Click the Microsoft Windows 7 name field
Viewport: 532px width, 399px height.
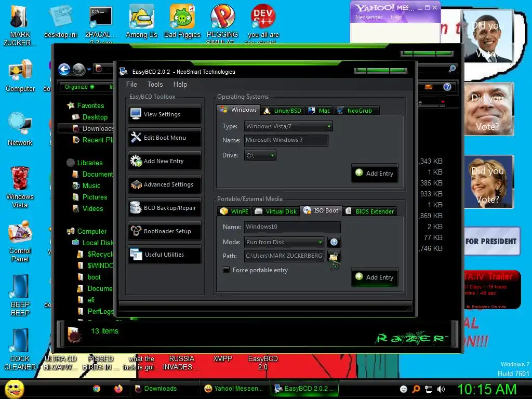pyautogui.click(x=286, y=140)
